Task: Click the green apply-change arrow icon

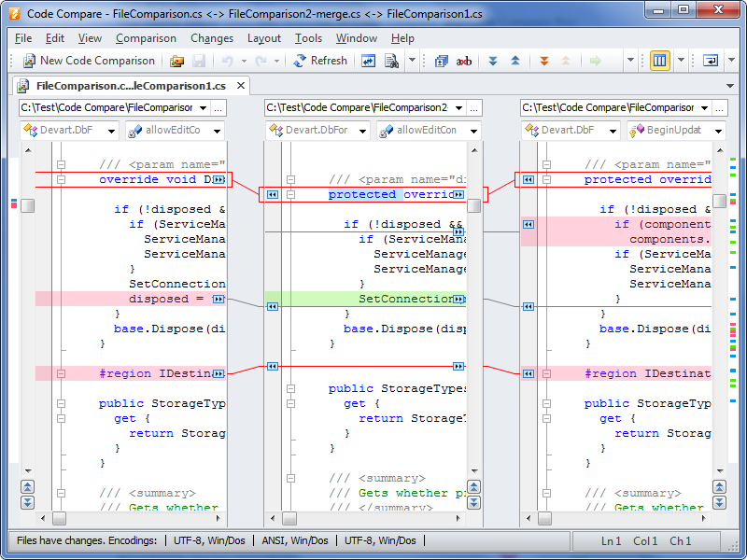Action: pyautogui.click(x=595, y=61)
